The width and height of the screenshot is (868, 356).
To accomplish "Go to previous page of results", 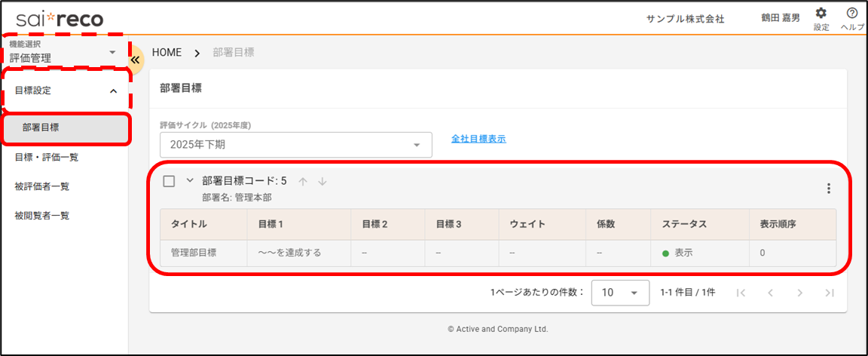I will (770, 293).
